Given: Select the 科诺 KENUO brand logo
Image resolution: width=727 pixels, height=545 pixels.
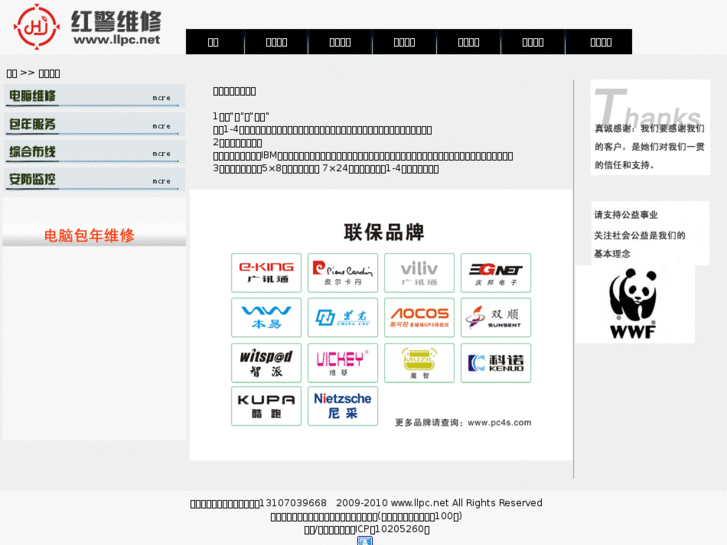Looking at the screenshot, I should (496, 363).
